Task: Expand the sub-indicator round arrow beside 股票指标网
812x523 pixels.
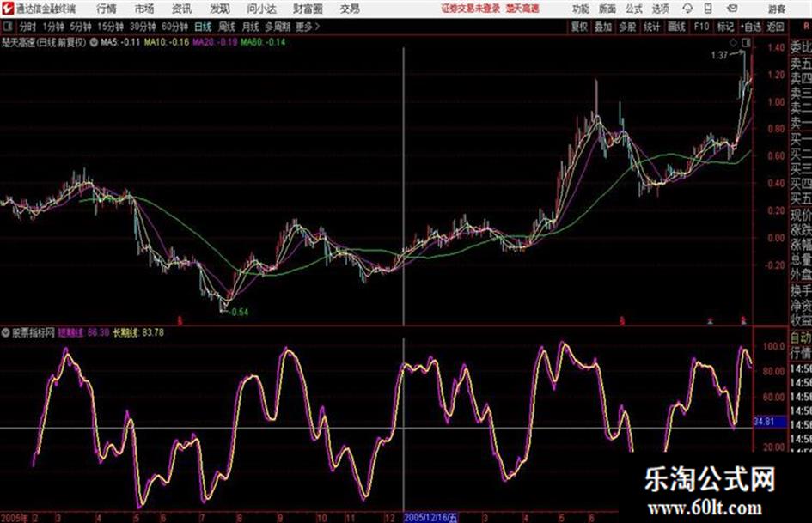Action: click(6, 332)
